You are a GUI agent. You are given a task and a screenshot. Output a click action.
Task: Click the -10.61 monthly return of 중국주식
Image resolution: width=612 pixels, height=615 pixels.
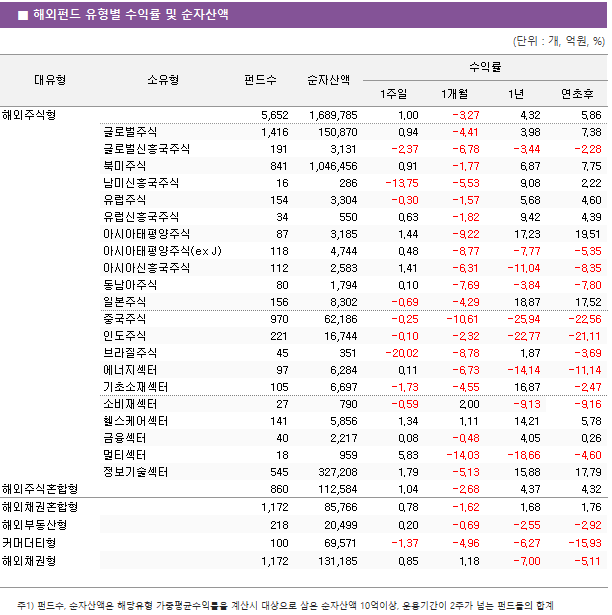coord(463,319)
